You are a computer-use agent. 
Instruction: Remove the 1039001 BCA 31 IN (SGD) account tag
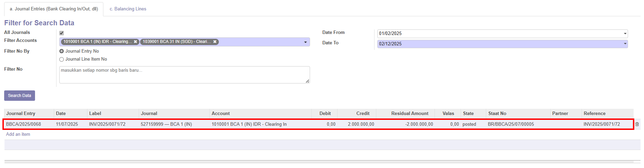click(215, 42)
